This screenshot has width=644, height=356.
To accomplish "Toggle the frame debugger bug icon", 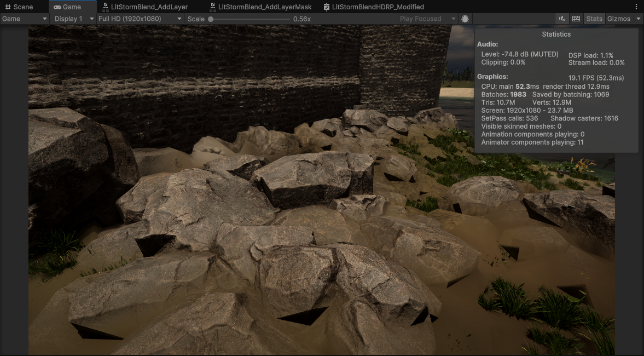I will 465,19.
